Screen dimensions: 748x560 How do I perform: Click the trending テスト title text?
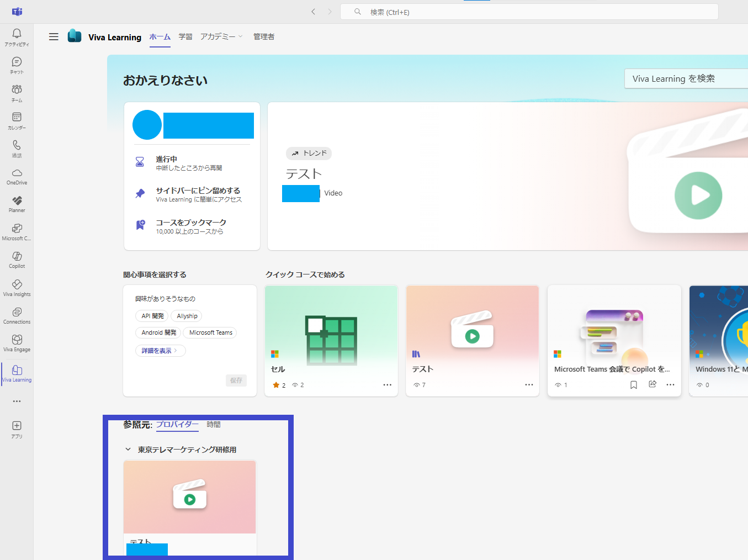pyautogui.click(x=304, y=174)
